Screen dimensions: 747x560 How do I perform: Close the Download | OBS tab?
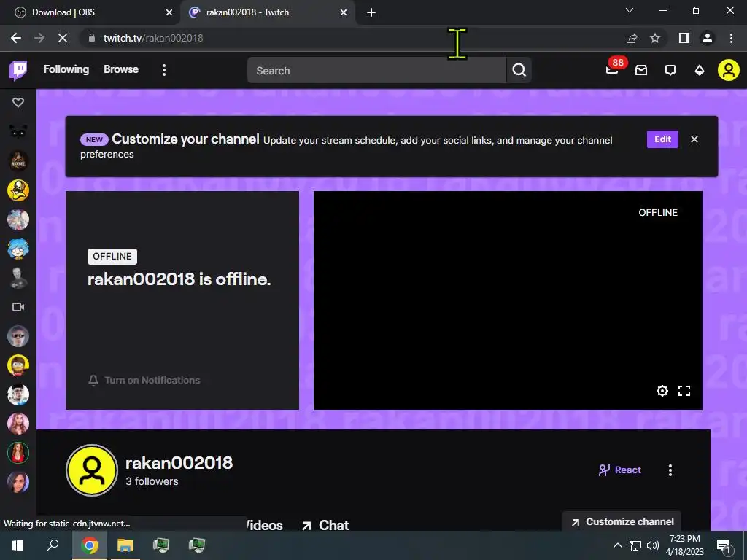169,13
